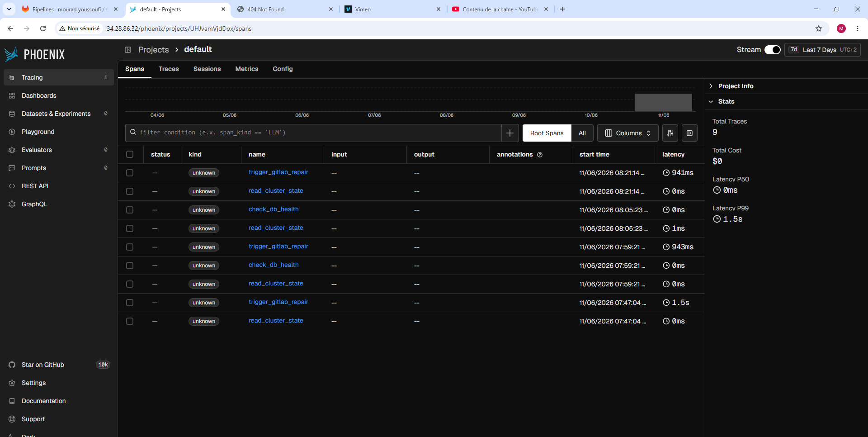Collapse the sidebar using the Projects breadcrumb icon
The height and width of the screenshot is (437, 868).
click(128, 50)
